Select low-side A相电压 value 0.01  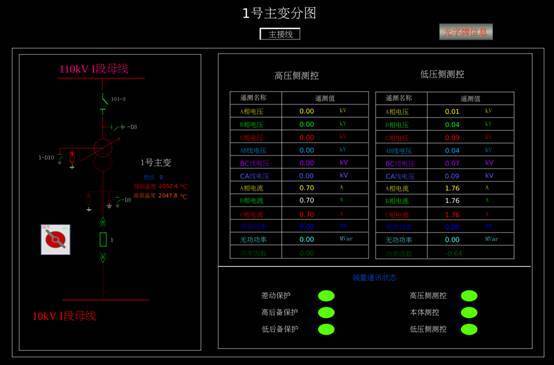point(452,112)
